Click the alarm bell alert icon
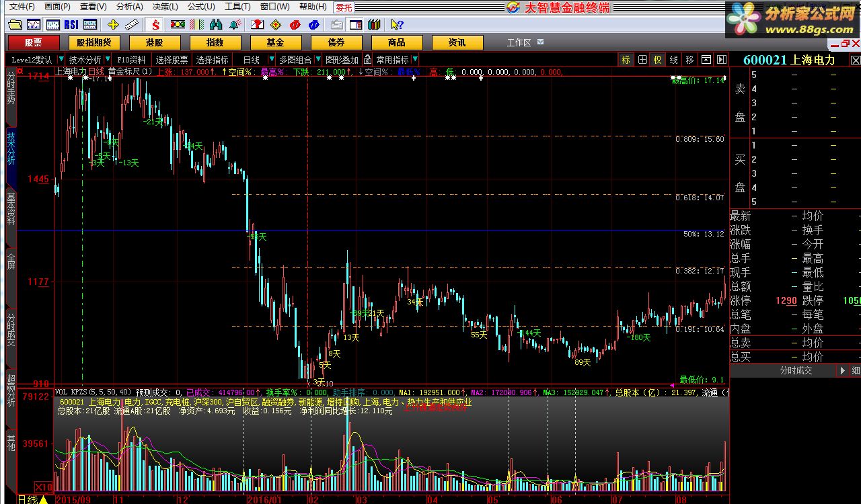 [235, 25]
